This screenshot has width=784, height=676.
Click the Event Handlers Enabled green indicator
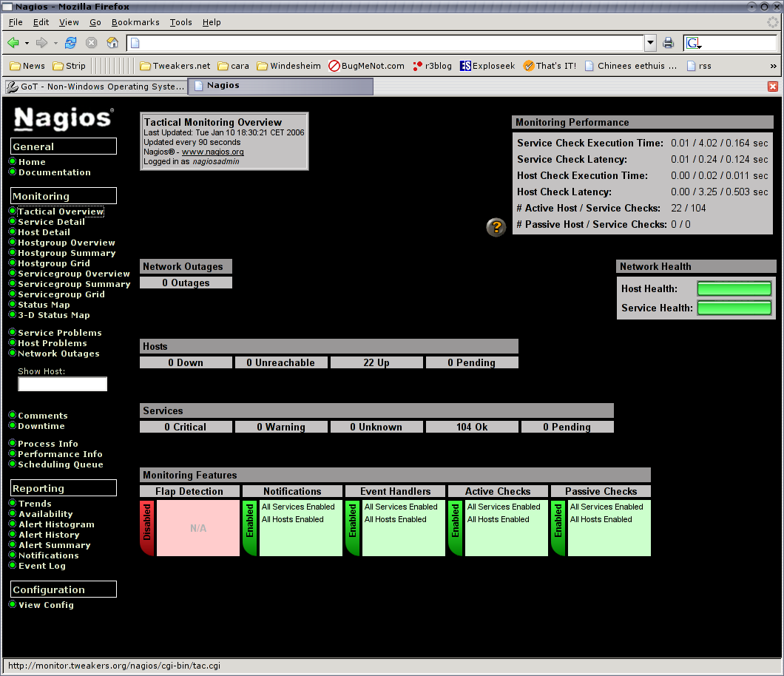coord(353,527)
